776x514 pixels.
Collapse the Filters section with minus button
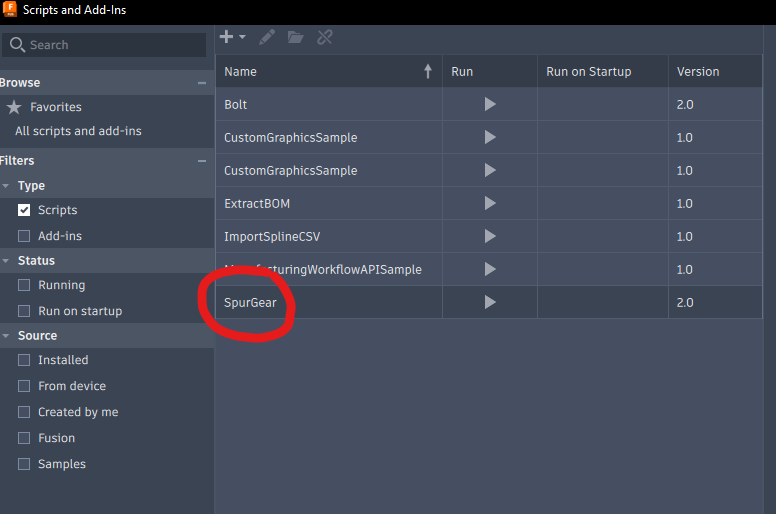tap(202, 161)
